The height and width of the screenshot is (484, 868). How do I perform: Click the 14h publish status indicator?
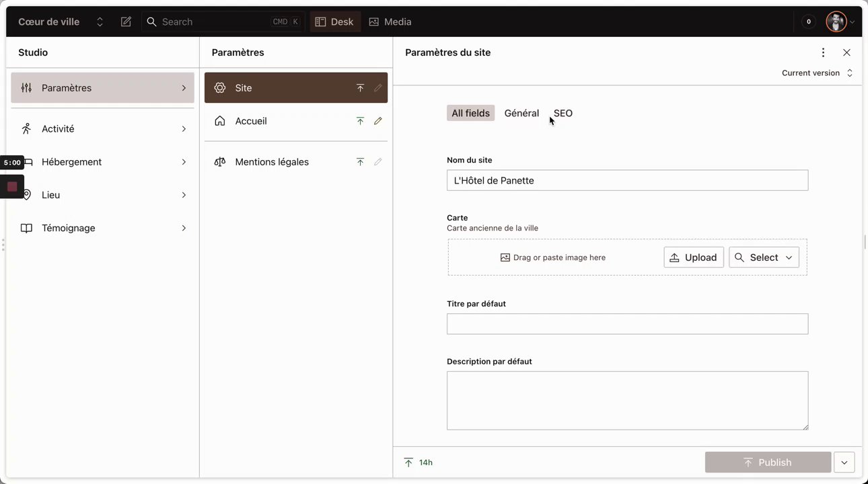pyautogui.click(x=419, y=462)
